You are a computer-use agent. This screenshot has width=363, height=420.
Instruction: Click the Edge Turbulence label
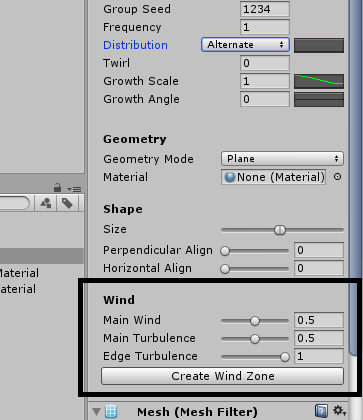tap(150, 356)
